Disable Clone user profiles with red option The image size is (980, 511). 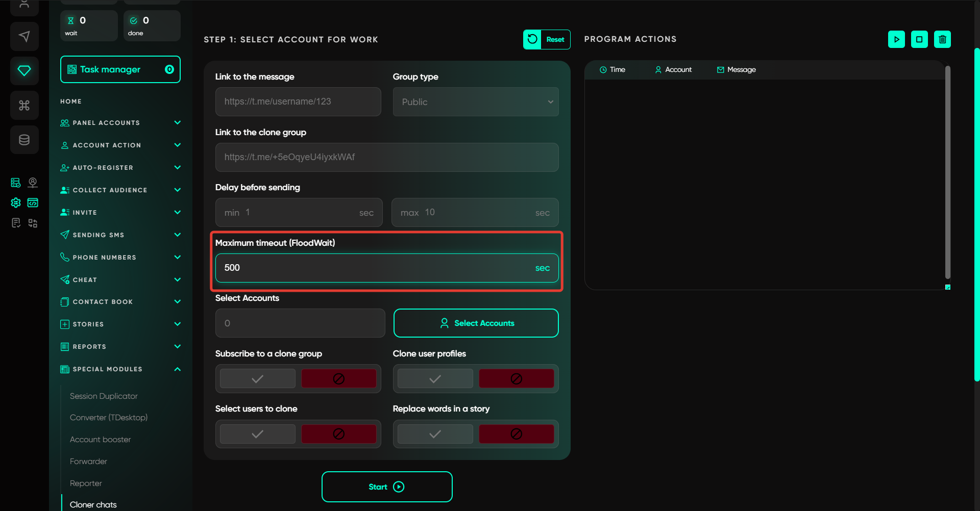(x=516, y=379)
